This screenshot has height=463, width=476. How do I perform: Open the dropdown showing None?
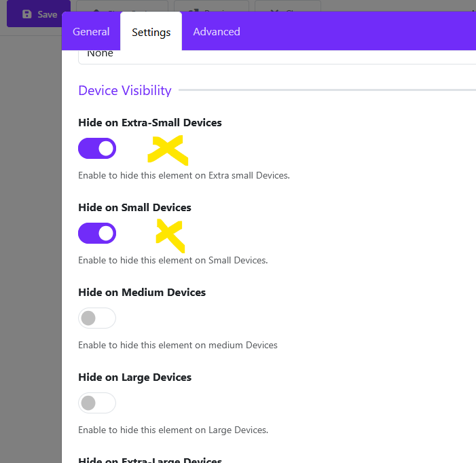(x=272, y=54)
